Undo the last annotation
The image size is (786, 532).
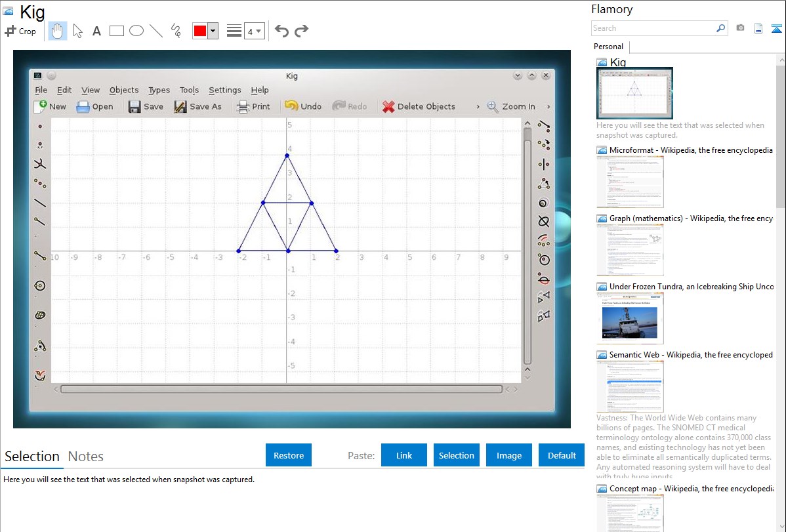pos(281,31)
